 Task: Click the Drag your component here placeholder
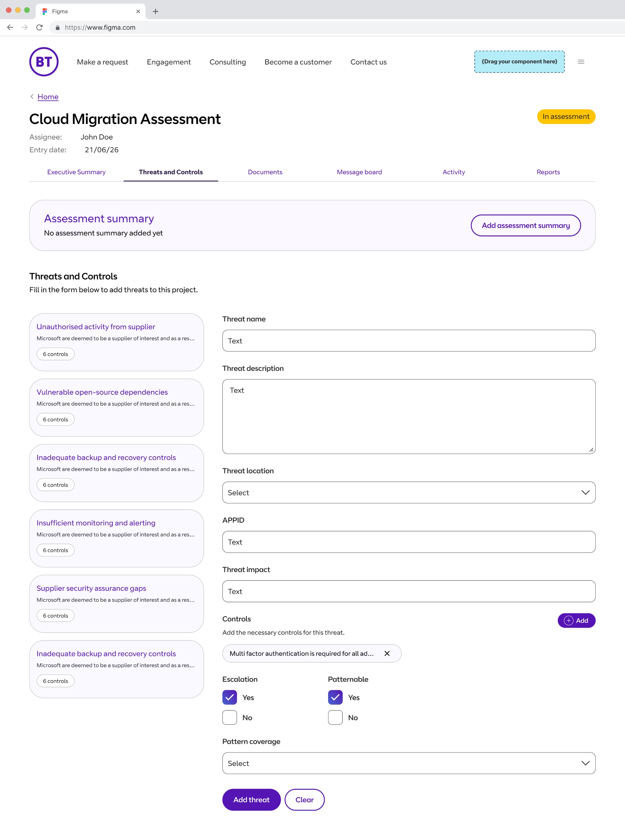pyautogui.click(x=519, y=62)
